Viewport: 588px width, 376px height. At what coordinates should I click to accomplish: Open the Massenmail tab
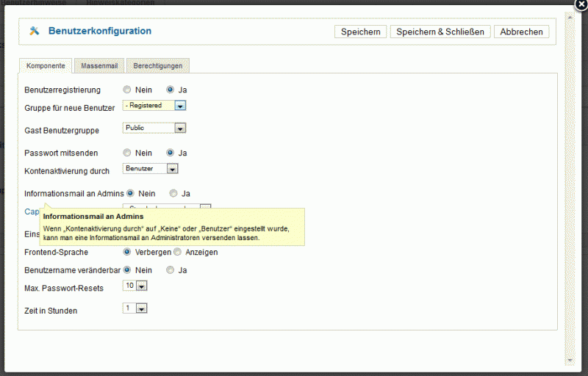click(x=99, y=66)
